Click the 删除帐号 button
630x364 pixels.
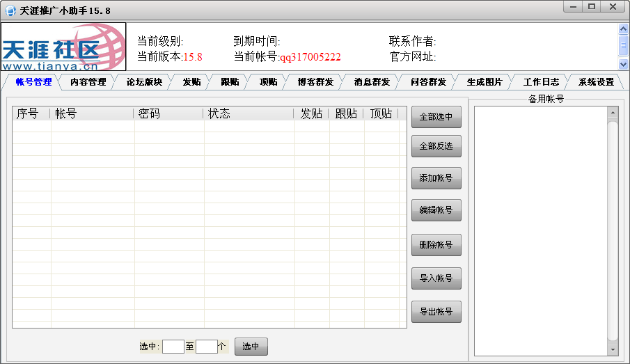click(x=436, y=245)
